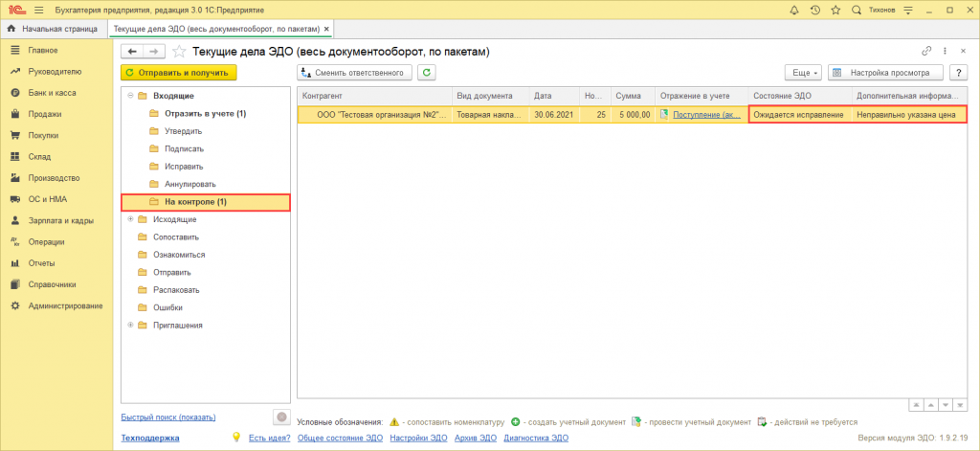Copy link to this form icon

926,52
